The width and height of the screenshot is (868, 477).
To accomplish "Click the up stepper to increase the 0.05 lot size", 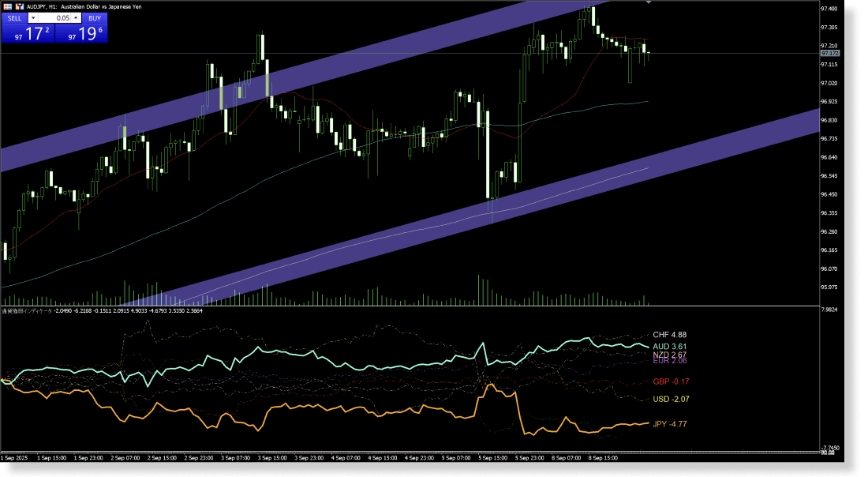I will (x=76, y=17).
